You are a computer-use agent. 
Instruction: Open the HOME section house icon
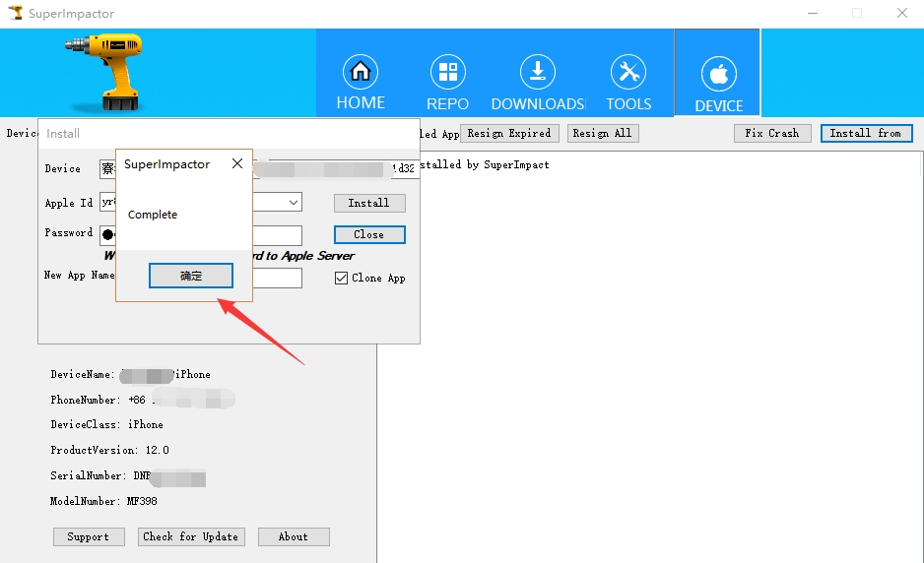(x=361, y=72)
